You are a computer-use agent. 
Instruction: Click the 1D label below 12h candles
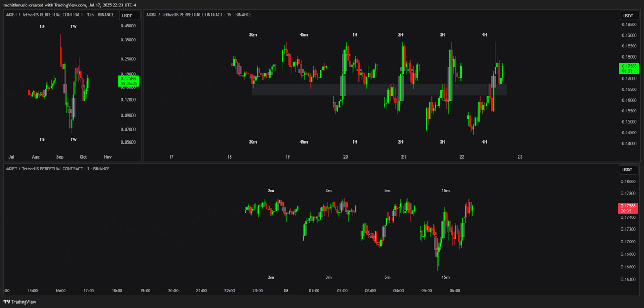pyautogui.click(x=42, y=140)
